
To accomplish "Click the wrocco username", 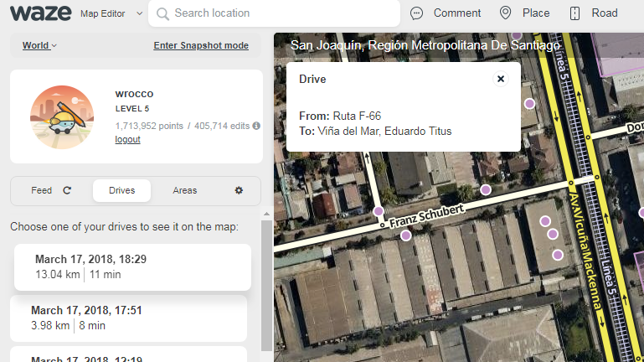I will (134, 94).
